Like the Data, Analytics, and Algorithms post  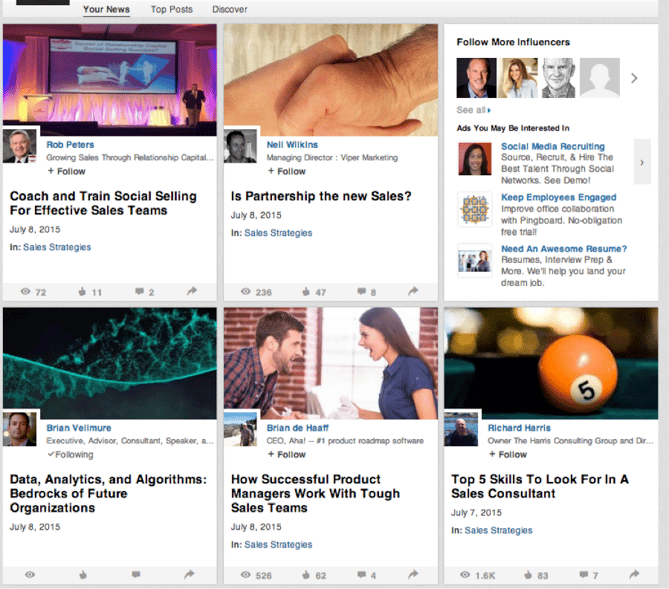pos(83,574)
